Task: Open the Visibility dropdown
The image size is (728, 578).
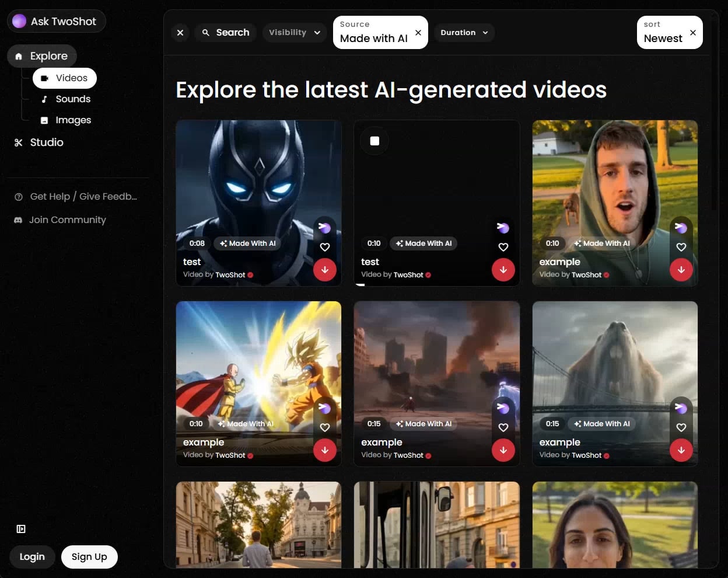Action: click(295, 32)
